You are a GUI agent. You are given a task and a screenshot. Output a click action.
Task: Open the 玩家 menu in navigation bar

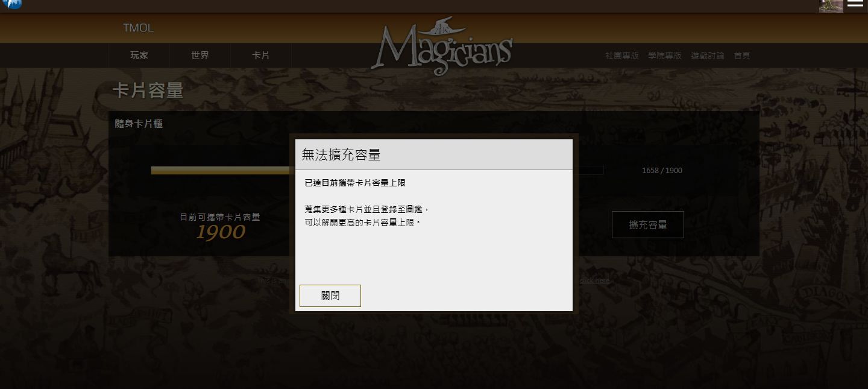pos(139,55)
